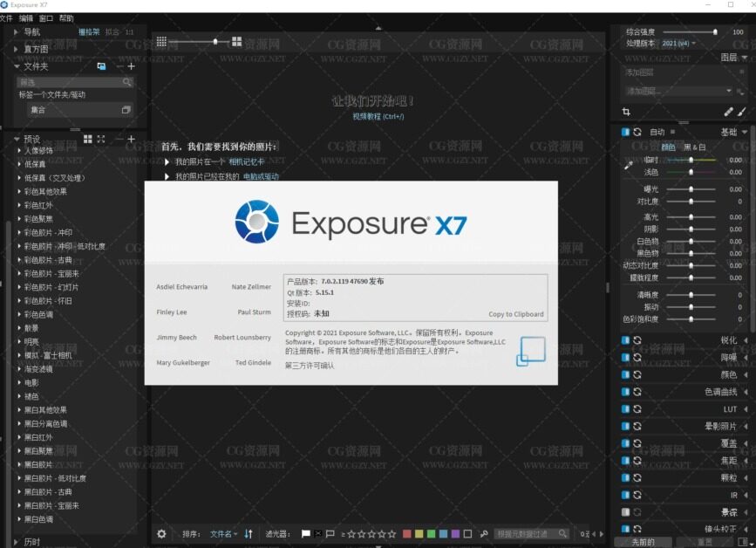Enable the 景深 panel toggle
Screen dimensions: 756x548
625,512
